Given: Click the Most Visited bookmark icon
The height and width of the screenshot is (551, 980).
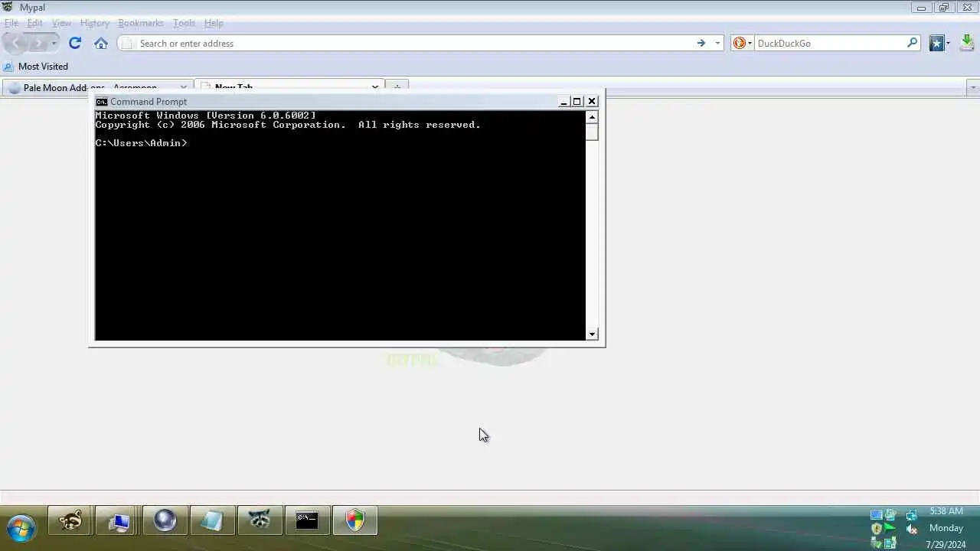Looking at the screenshot, I should (8, 67).
